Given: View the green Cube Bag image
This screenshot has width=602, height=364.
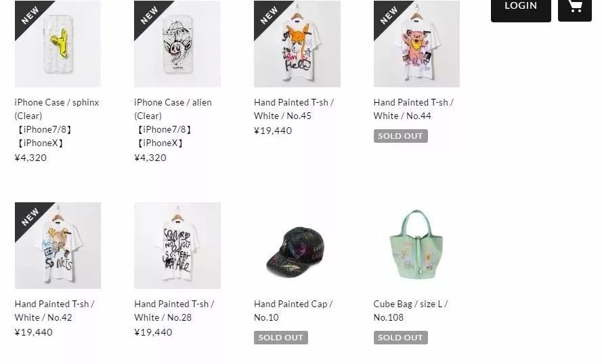Looking at the screenshot, I should pos(416,246).
